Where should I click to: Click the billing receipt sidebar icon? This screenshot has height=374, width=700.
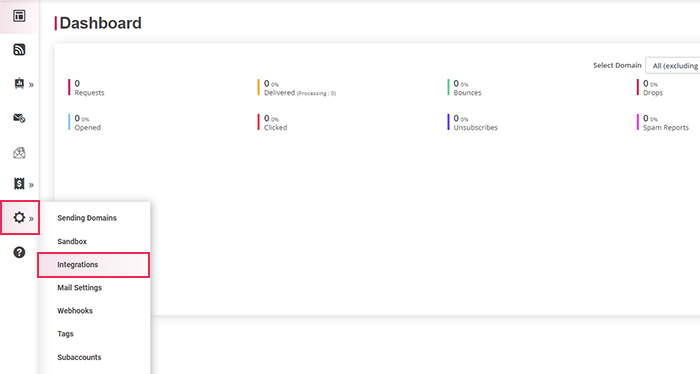(x=19, y=184)
